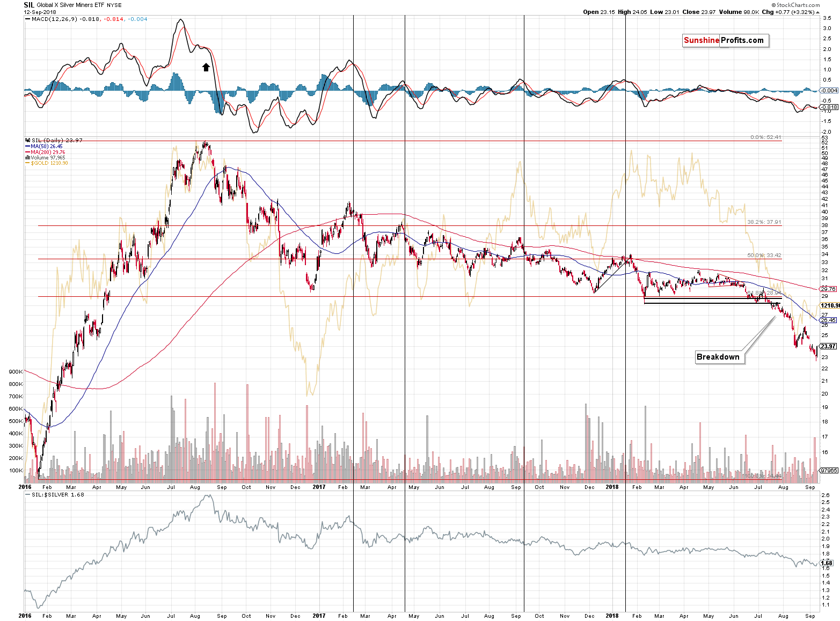Image resolution: width=840 pixels, height=621 pixels.
Task: Click the -0.004 histogram tag on the right axis
Action: pyautogui.click(x=829, y=90)
